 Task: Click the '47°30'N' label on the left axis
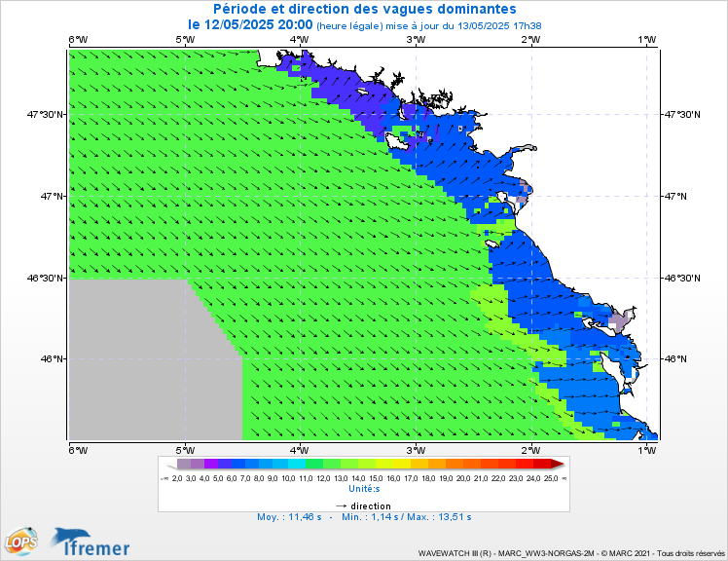coord(47,114)
